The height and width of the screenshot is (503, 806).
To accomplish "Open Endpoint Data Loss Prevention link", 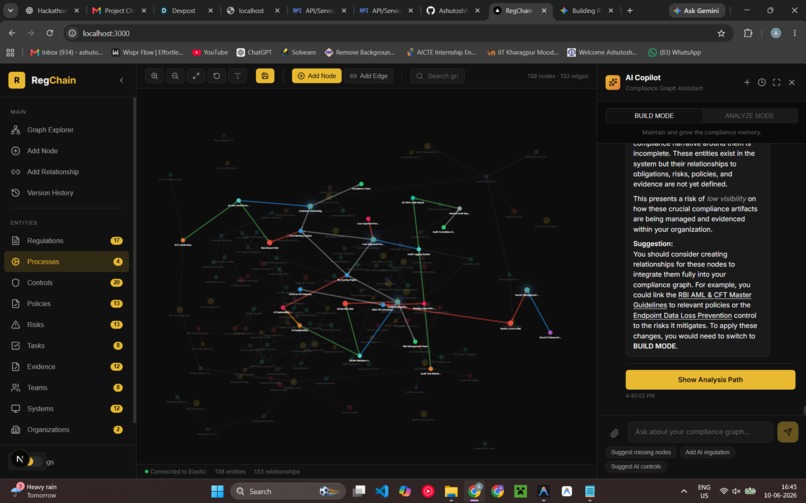I will tap(682, 316).
